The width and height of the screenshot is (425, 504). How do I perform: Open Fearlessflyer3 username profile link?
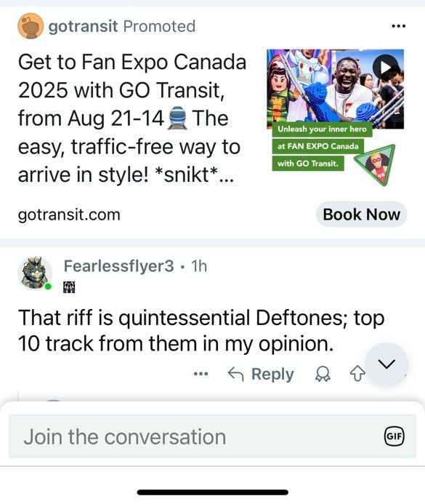click(x=118, y=266)
